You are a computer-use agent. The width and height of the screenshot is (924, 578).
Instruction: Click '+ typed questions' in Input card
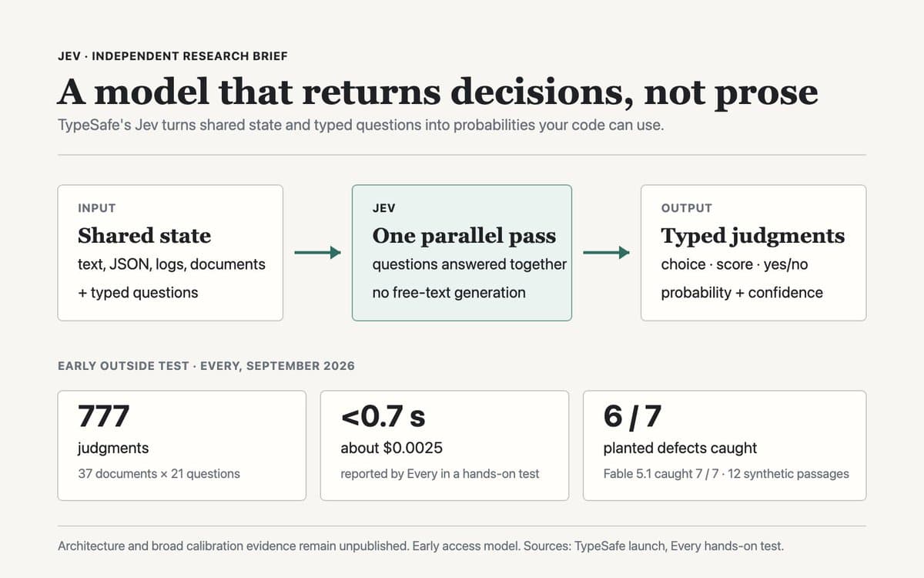tap(138, 292)
